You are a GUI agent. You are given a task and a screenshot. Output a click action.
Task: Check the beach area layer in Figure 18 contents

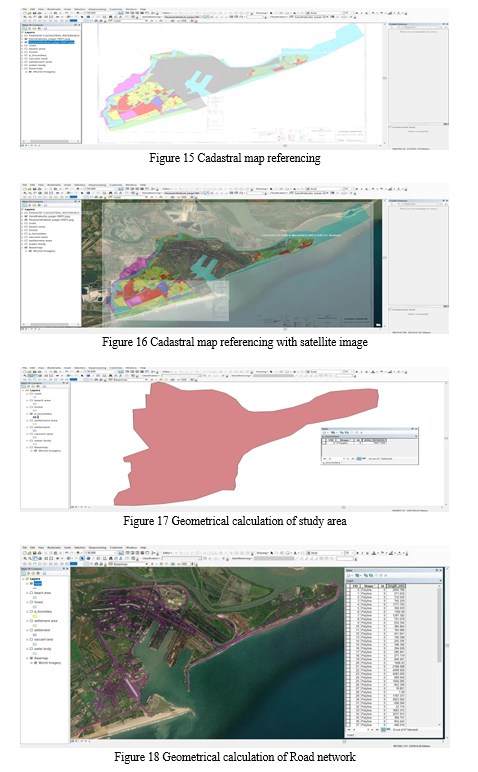pos(31,593)
